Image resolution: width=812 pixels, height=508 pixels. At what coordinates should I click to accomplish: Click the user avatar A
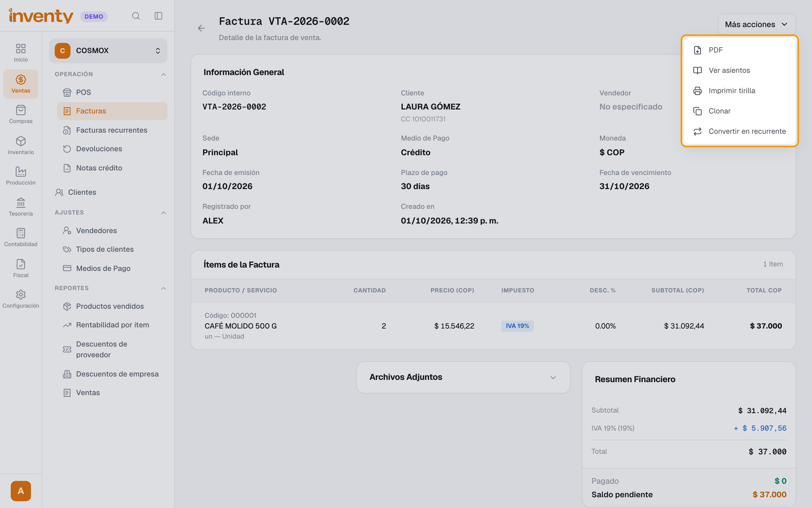pos(21,491)
